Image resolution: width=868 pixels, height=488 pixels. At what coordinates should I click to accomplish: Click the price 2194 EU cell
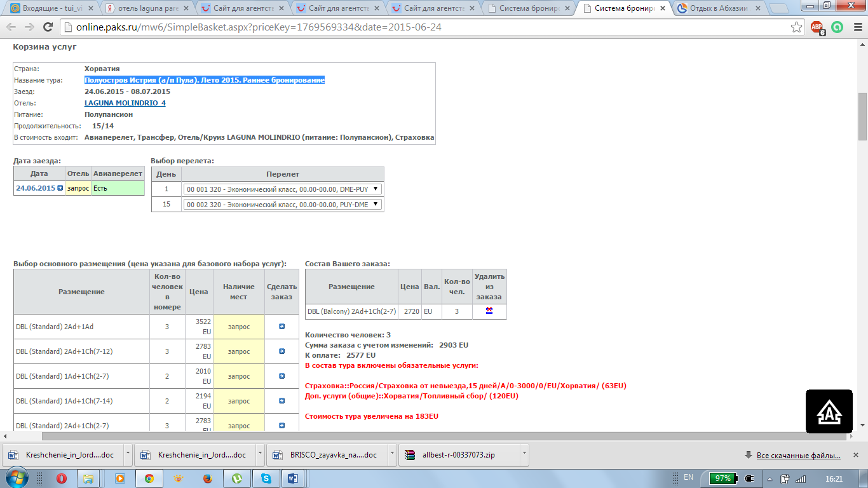199,401
